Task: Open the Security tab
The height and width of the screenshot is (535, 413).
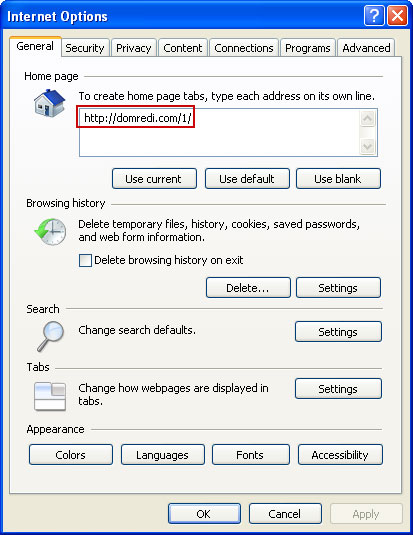Action: point(85,48)
